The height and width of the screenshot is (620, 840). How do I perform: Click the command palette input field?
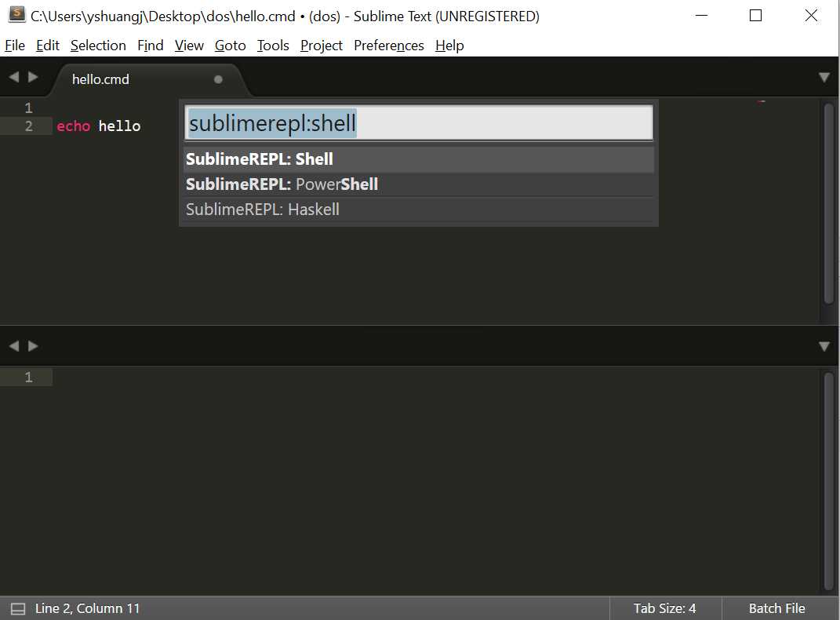[x=418, y=122]
